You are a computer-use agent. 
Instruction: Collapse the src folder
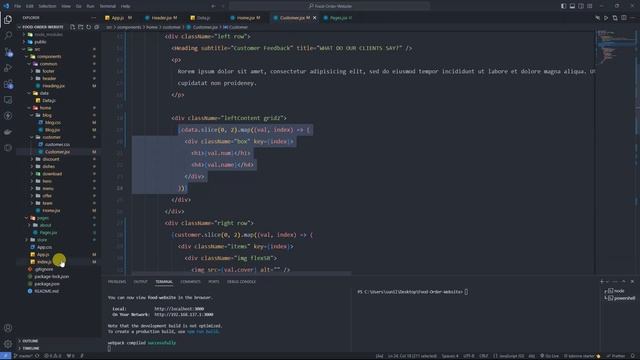[37, 49]
